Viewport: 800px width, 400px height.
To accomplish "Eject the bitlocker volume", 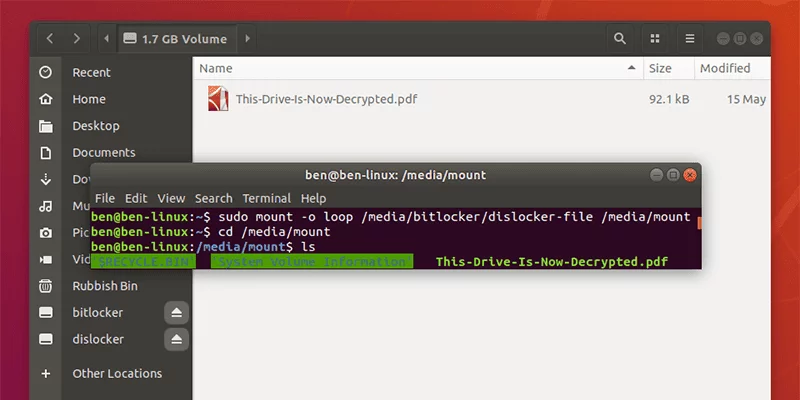I will coord(176,313).
